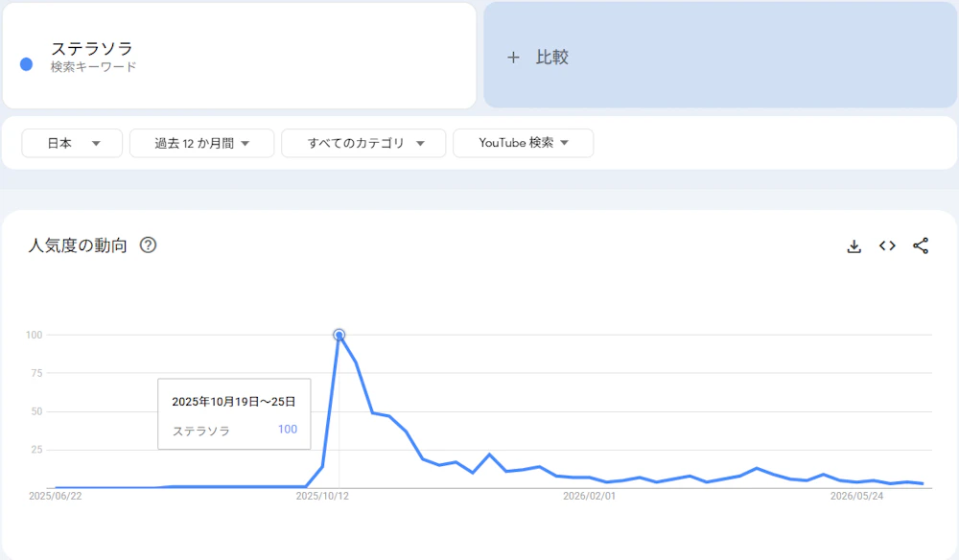Expand the すべてのカテゴリ dropdown
This screenshot has height=560, width=959.
coord(363,143)
